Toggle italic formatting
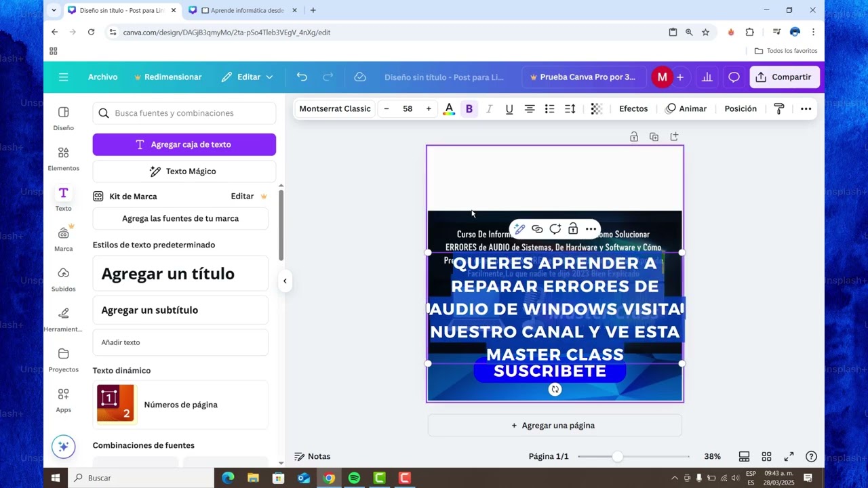The width and height of the screenshot is (868, 488). click(489, 109)
